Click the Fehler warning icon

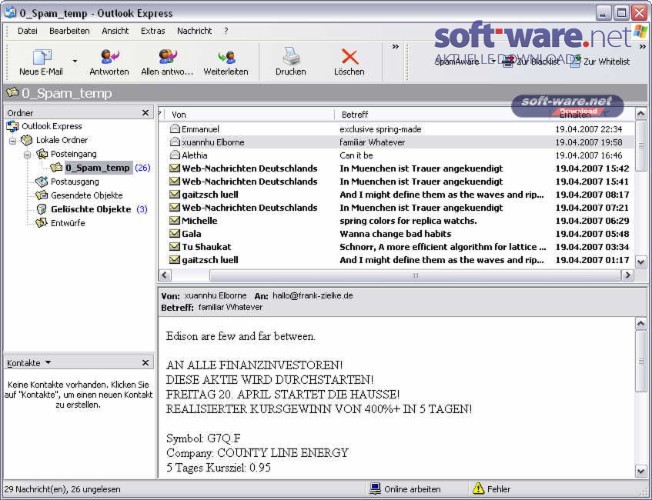(478, 488)
